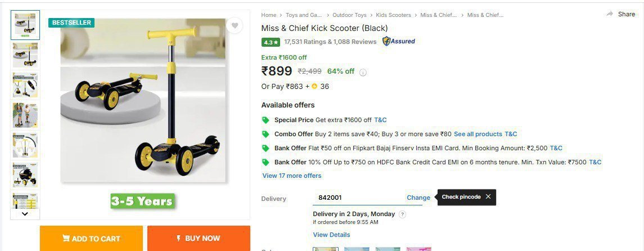Click Change pincode link
The height and width of the screenshot is (251, 644).
click(418, 198)
